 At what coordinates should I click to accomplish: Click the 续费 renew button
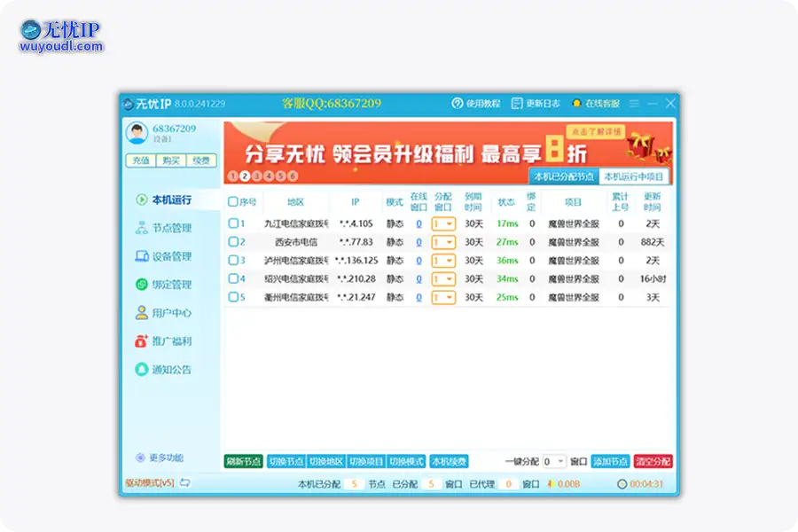click(x=201, y=160)
